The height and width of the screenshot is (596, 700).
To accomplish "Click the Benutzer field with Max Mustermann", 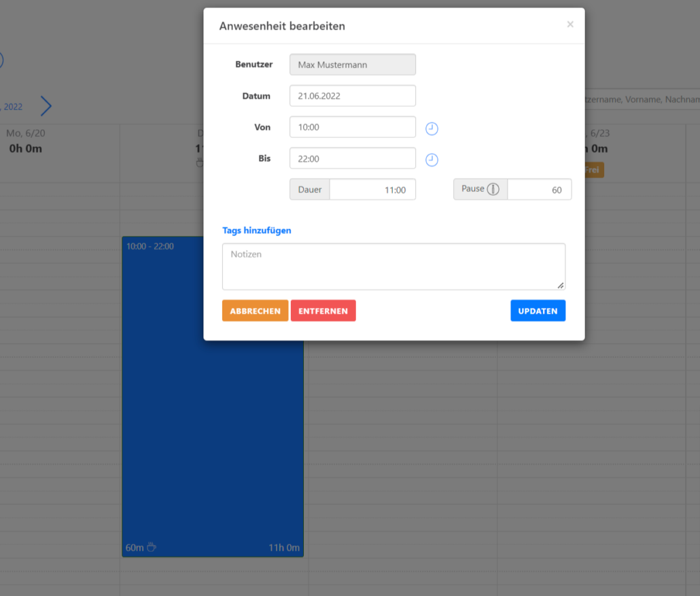I will 352,65.
